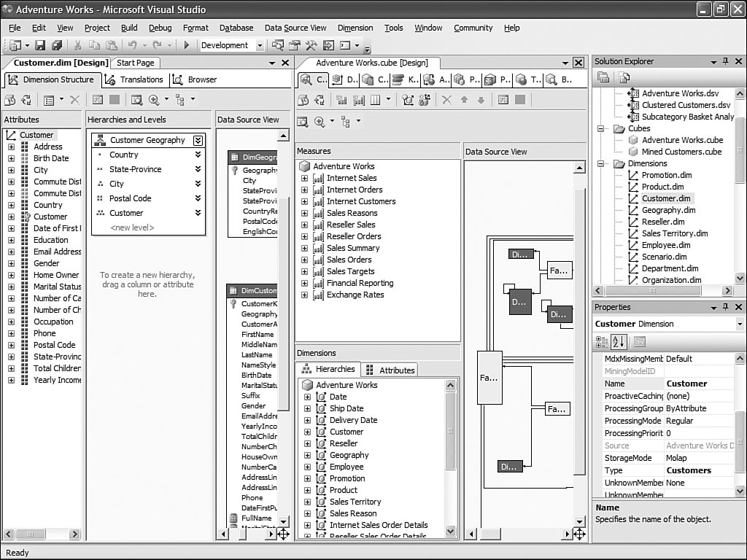Click the Dimensions list vertical scrollbar
The width and height of the screenshot is (747, 560).
coord(450,458)
